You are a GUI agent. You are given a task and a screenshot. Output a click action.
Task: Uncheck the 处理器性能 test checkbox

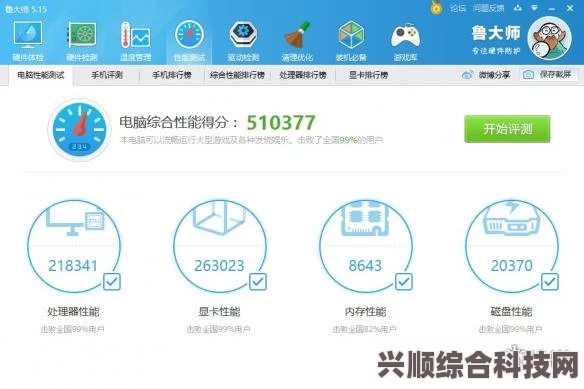112,281
